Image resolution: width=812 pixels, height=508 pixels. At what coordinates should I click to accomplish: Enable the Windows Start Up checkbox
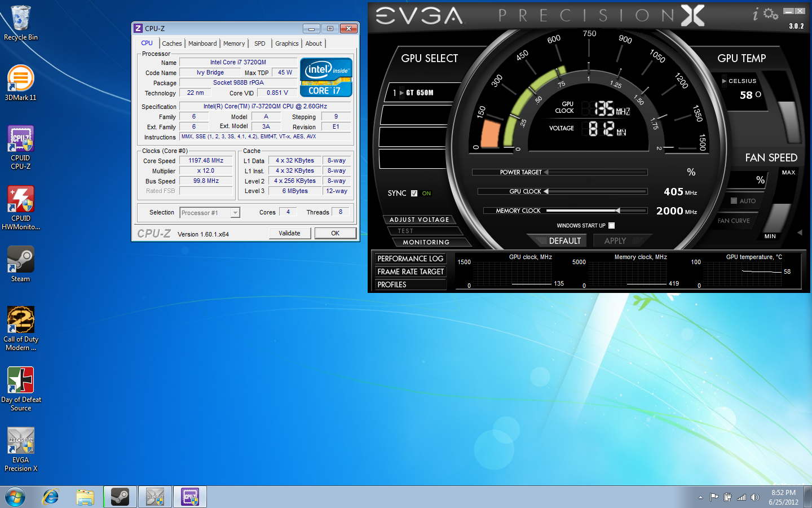point(611,225)
